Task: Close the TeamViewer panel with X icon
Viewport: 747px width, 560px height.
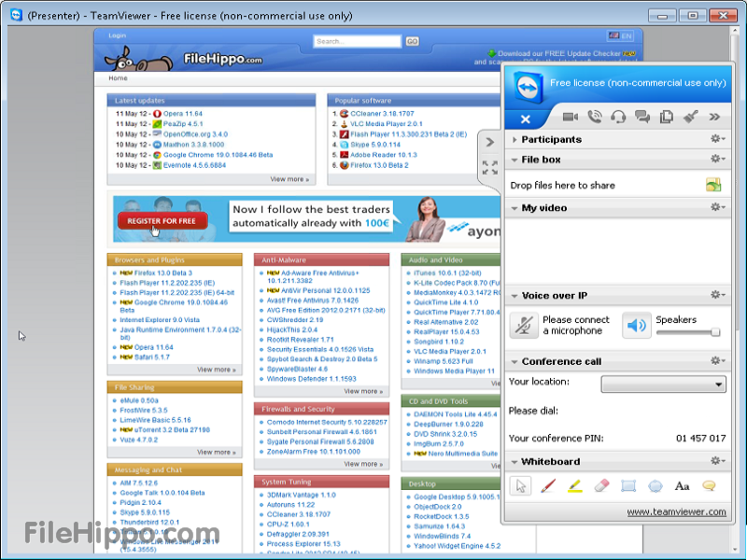Action: tap(525, 119)
